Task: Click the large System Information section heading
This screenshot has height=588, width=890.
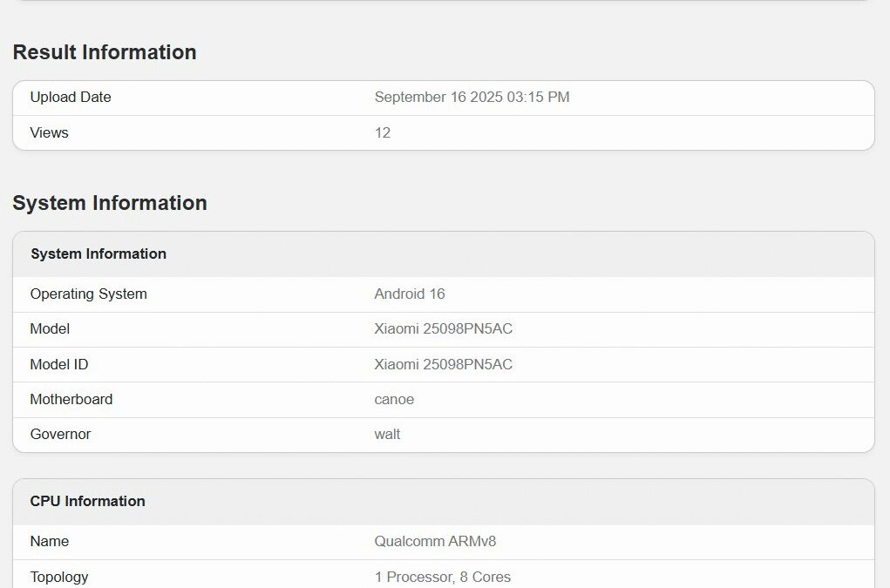Action: point(110,203)
